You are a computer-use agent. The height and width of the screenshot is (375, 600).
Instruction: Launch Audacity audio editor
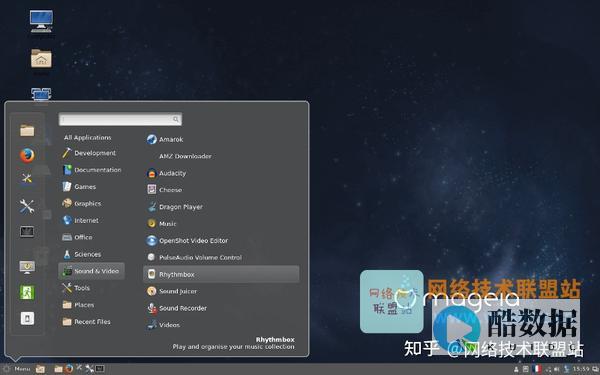[166, 173]
